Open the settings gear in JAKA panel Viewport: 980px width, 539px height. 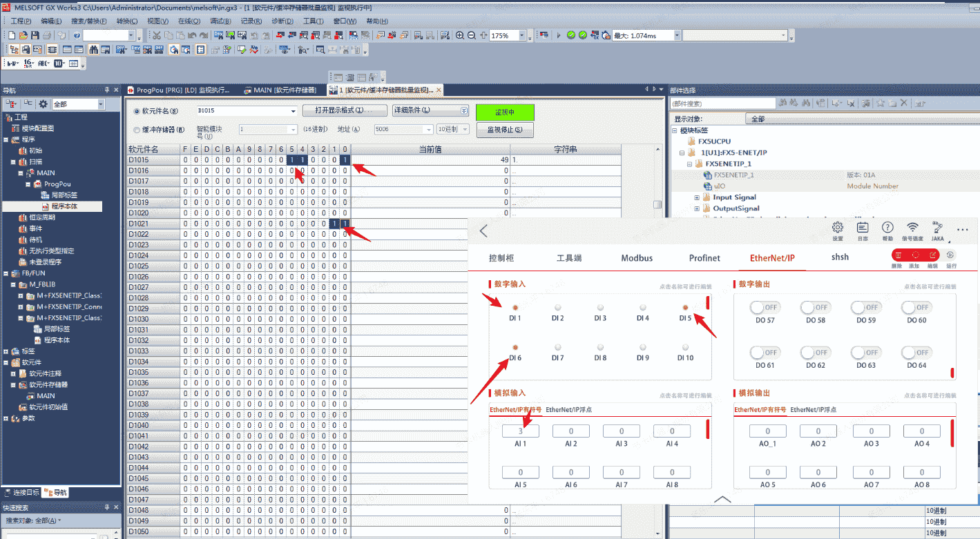[x=838, y=228]
